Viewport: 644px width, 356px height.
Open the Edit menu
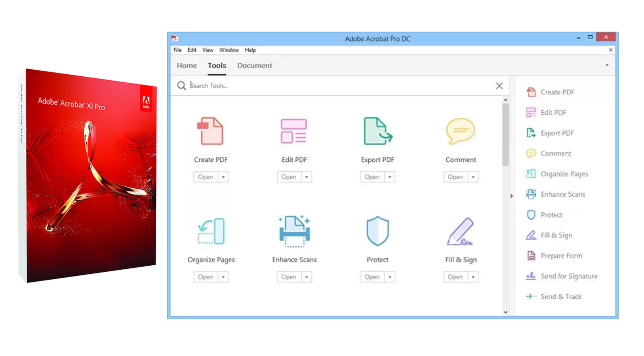(x=192, y=50)
